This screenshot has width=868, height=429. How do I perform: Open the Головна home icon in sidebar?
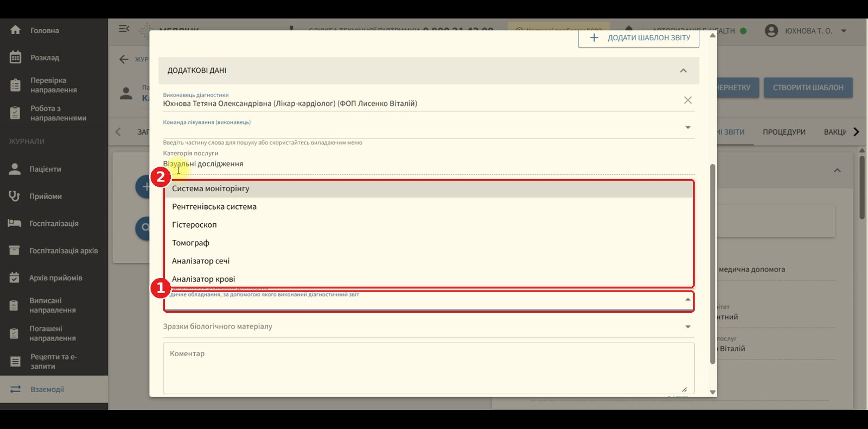[15, 30]
